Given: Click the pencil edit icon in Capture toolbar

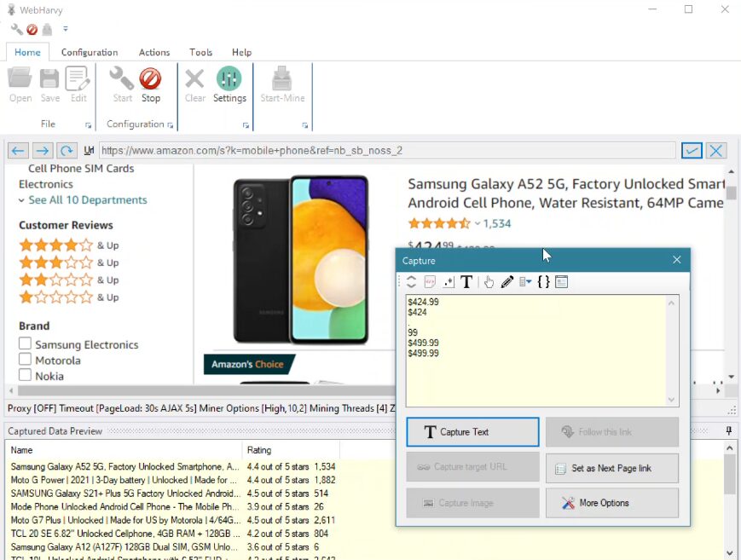Looking at the screenshot, I should coord(507,282).
